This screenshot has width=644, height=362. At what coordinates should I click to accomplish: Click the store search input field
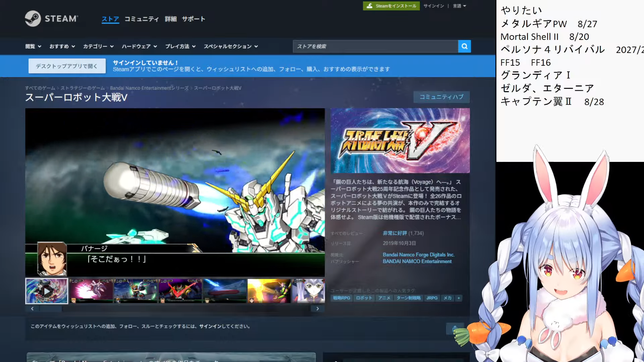click(376, 46)
